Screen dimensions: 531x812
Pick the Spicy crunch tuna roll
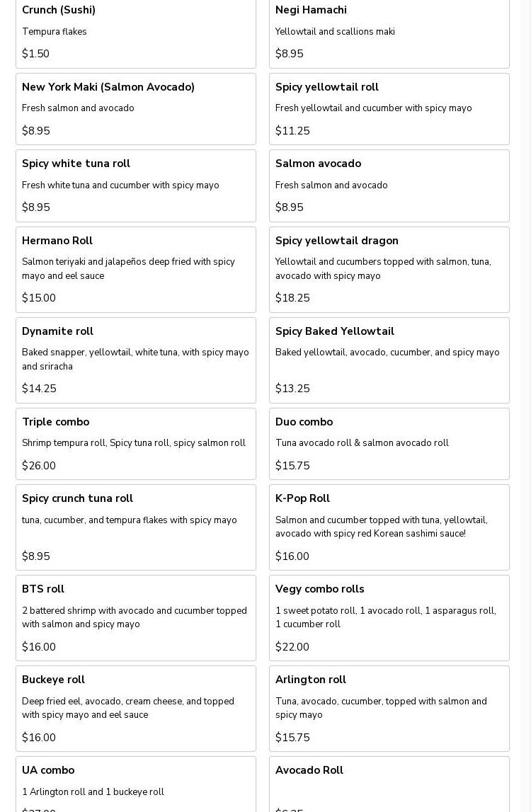click(135, 527)
